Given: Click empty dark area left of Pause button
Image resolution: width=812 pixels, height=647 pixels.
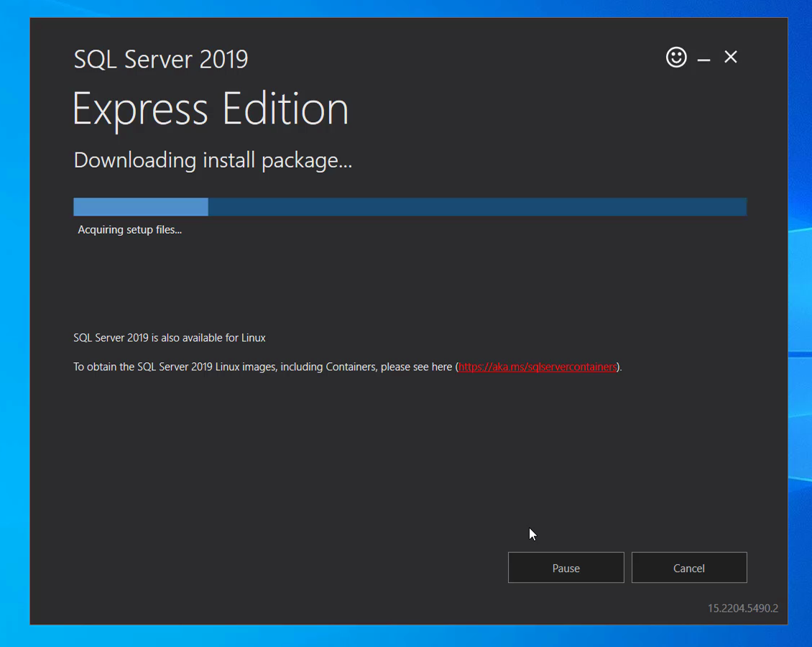Looking at the screenshot, I should tap(287, 568).
